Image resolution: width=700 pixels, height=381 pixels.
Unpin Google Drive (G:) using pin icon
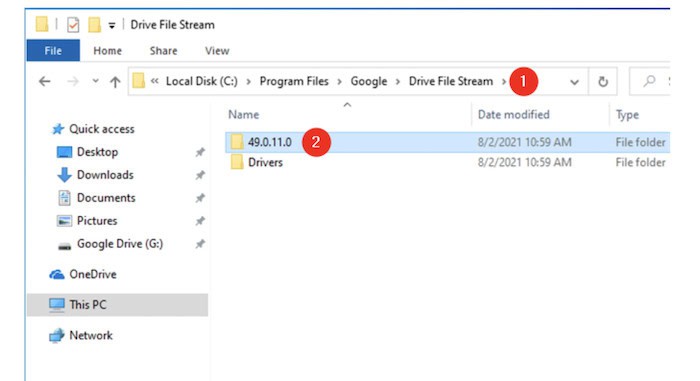[200, 244]
